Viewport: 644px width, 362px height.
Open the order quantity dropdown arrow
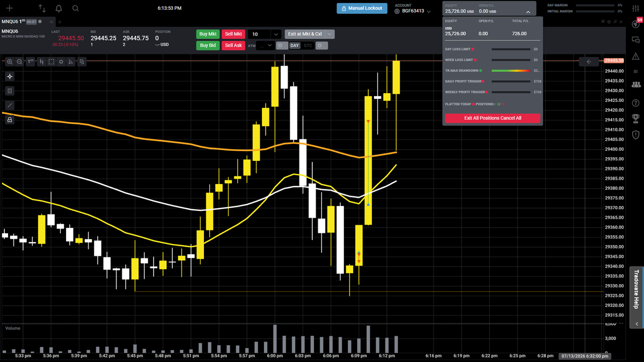coord(276,34)
